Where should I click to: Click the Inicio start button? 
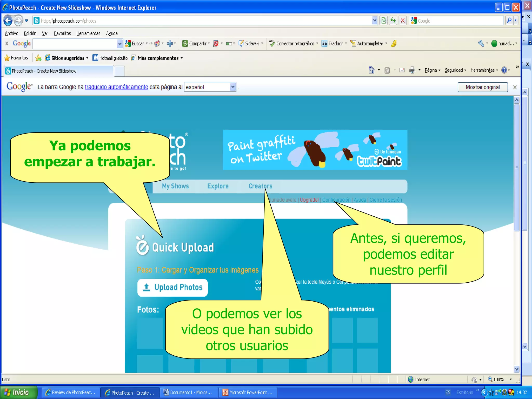point(19,392)
